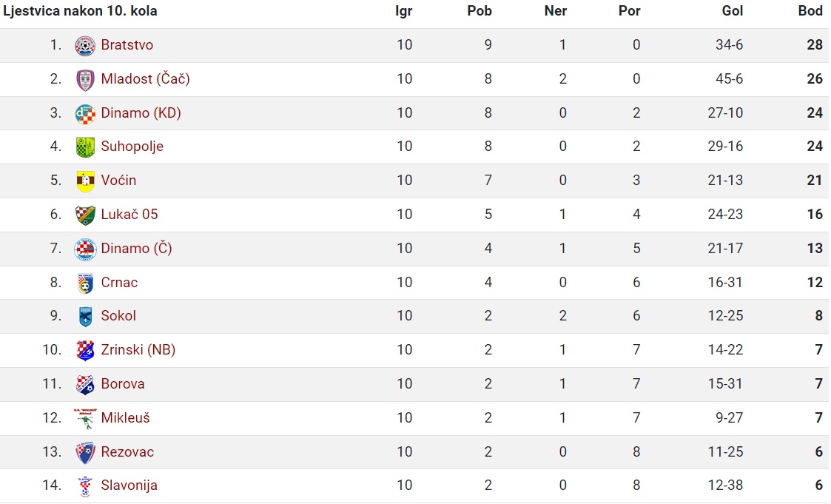The image size is (831, 504).
Task: Select the Dinamo (KD) club logo
Action: click(85, 114)
